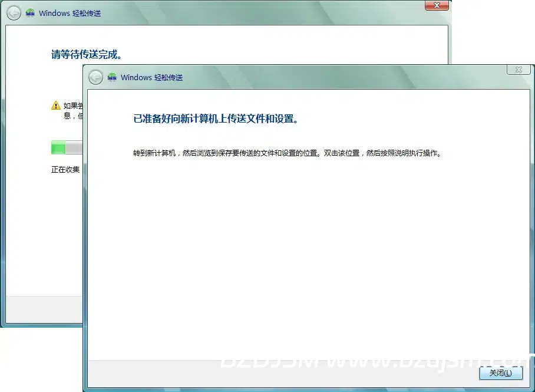The height and width of the screenshot is (392, 535).
Task: Close the rear window with red X button
Action: point(437,5)
